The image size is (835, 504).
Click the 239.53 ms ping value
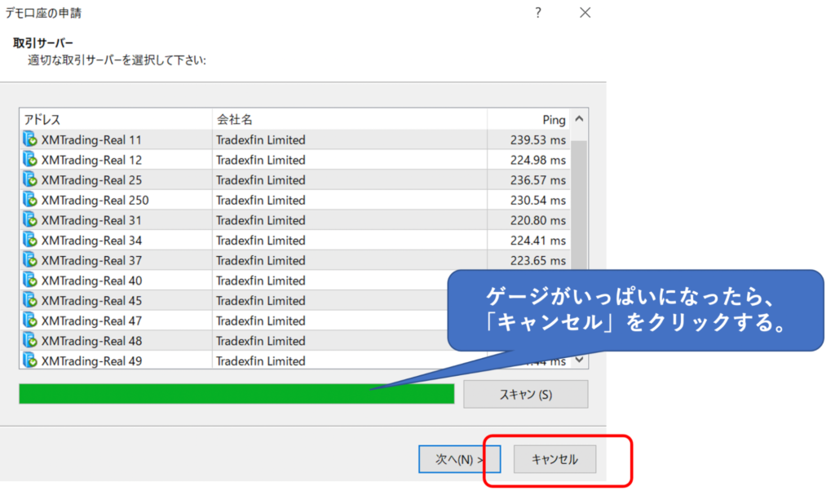(538, 140)
